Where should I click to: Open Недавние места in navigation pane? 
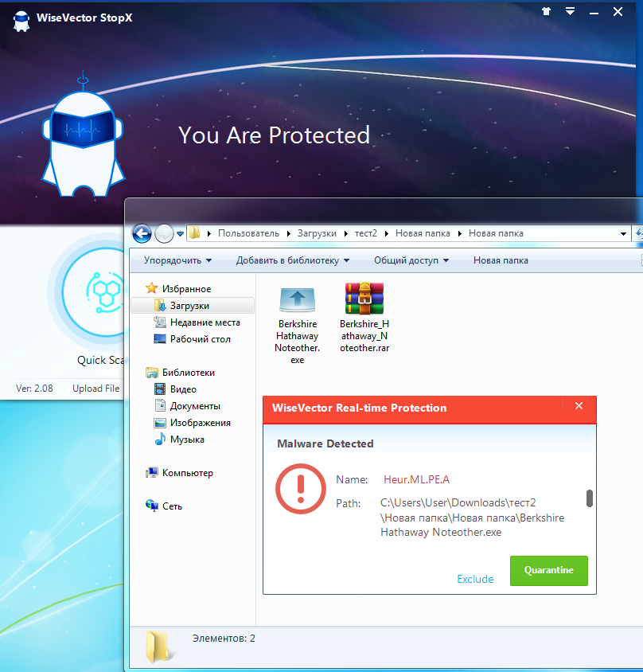pos(205,322)
